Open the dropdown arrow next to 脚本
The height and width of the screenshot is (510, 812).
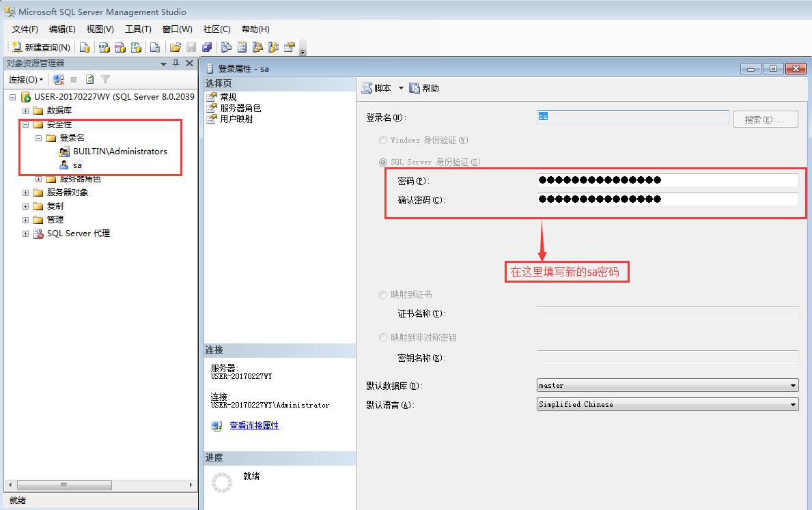pos(401,89)
